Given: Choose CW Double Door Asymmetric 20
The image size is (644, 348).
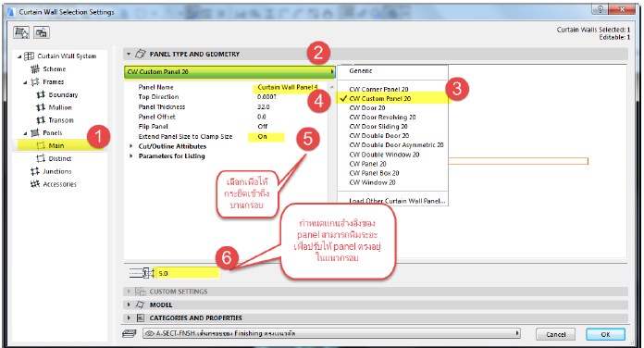Looking at the screenshot, I should (396, 144).
